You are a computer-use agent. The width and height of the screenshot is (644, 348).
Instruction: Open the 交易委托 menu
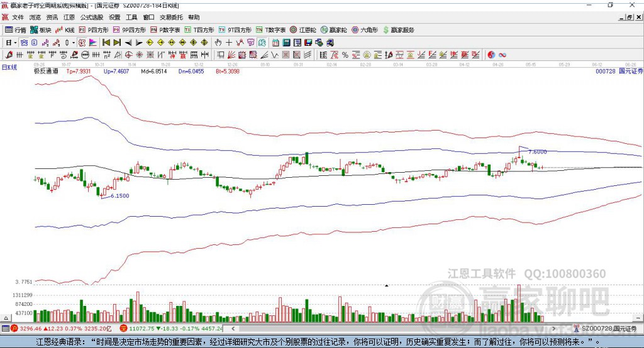[171, 17]
